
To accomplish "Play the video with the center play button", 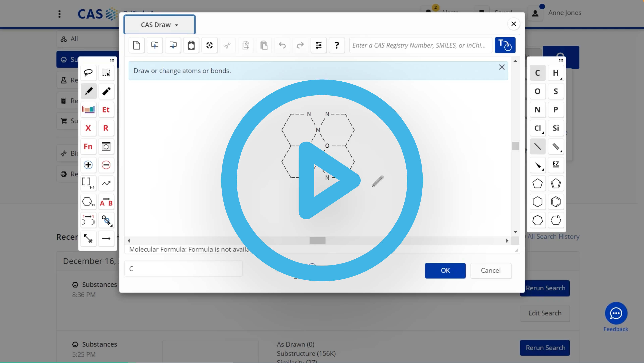I will [322, 180].
